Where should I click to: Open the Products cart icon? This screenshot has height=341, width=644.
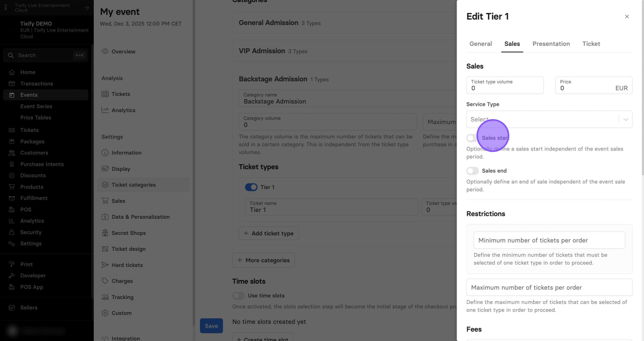[12, 187]
